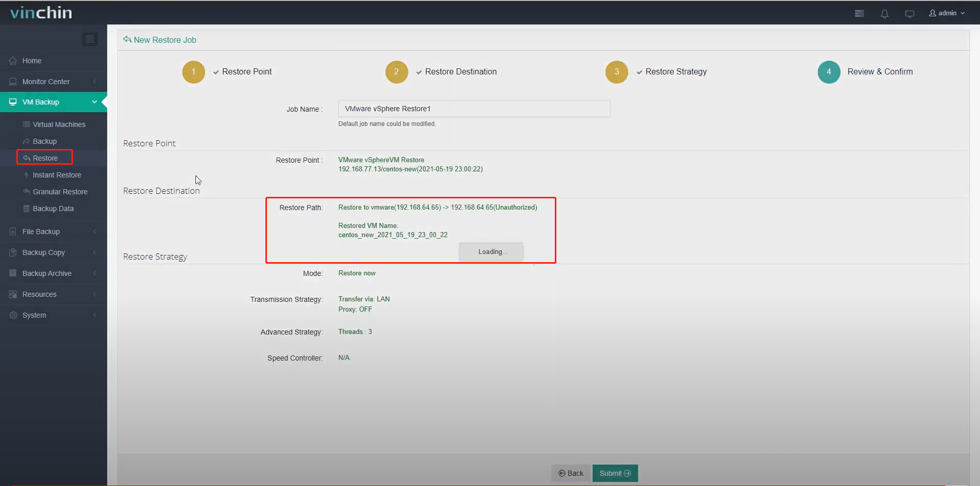This screenshot has width=980, height=486.
Task: Expand the Resources menu
Action: pyautogui.click(x=54, y=294)
